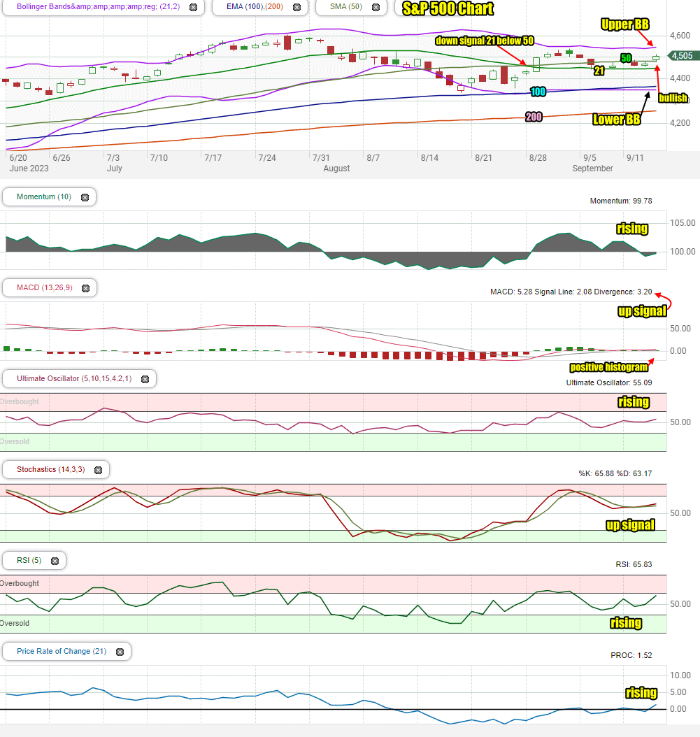The image size is (700, 737).
Task: Click the MACD: 5.28 Signal Line readout
Action: click(571, 292)
